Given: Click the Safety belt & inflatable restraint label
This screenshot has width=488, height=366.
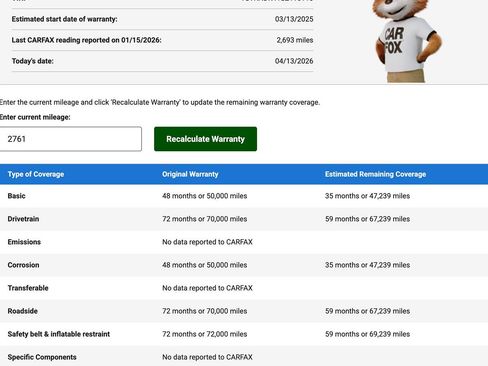Looking at the screenshot, I should [59, 334].
